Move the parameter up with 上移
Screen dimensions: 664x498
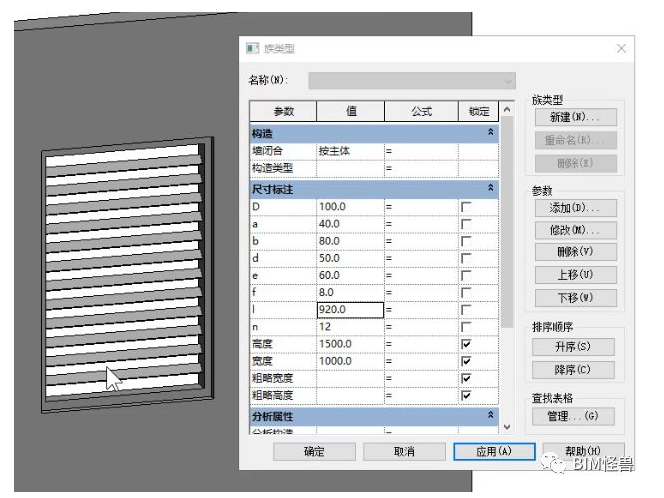576,275
